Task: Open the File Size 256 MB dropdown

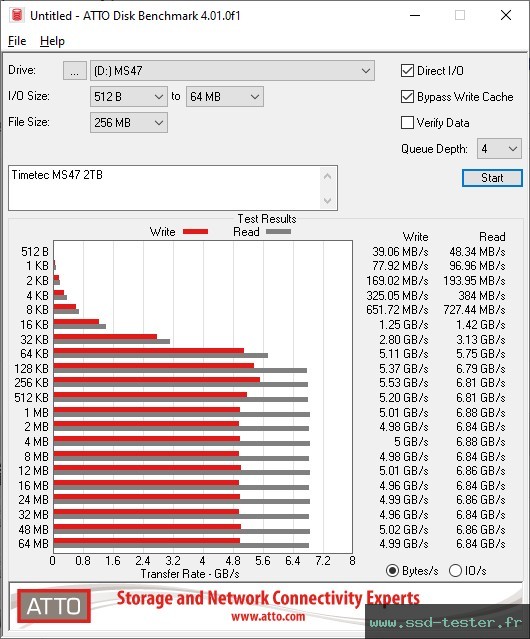Action: pyautogui.click(x=129, y=123)
